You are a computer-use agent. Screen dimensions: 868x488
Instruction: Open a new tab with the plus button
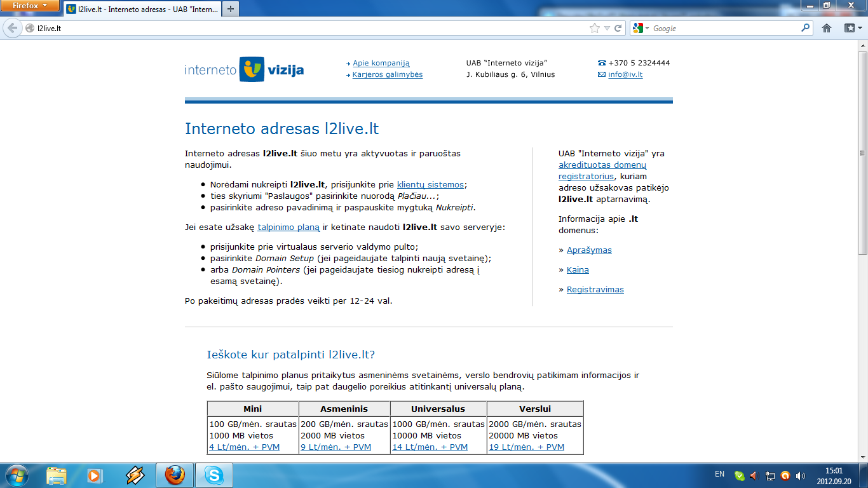[230, 9]
